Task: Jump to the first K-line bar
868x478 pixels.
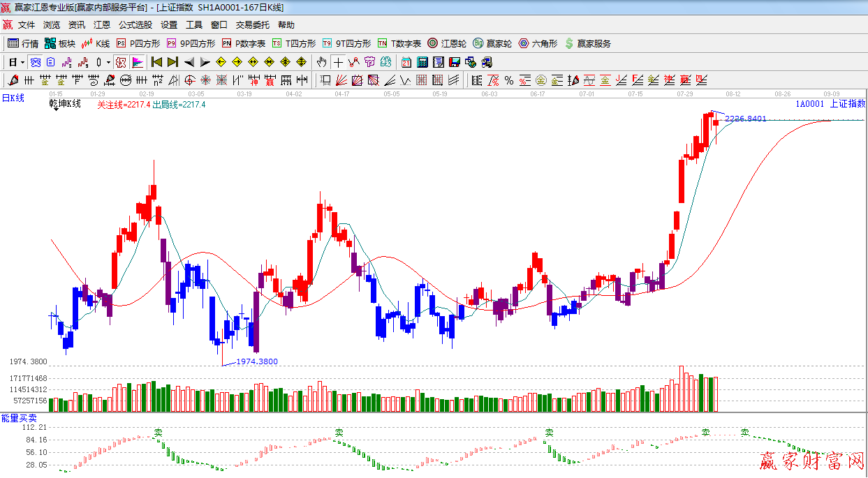Action: pos(156,62)
